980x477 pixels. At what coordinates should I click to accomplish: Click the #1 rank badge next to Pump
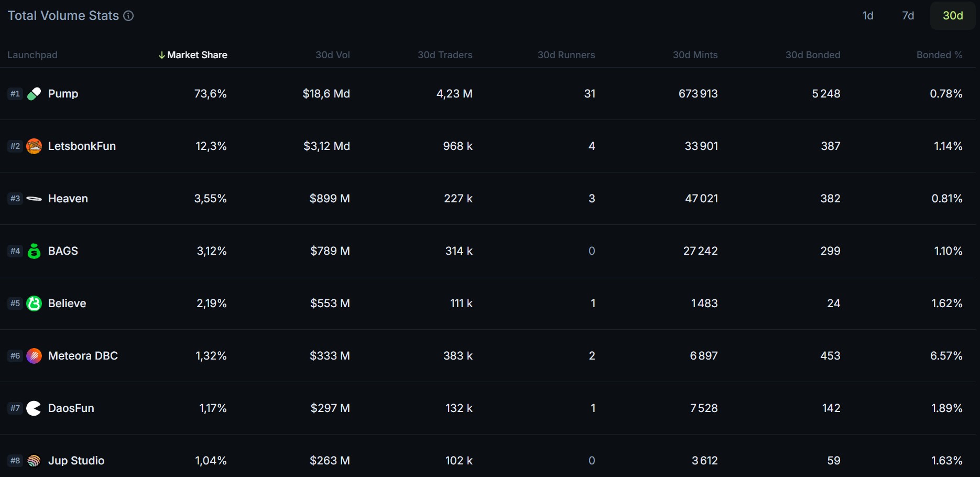pyautogui.click(x=15, y=93)
